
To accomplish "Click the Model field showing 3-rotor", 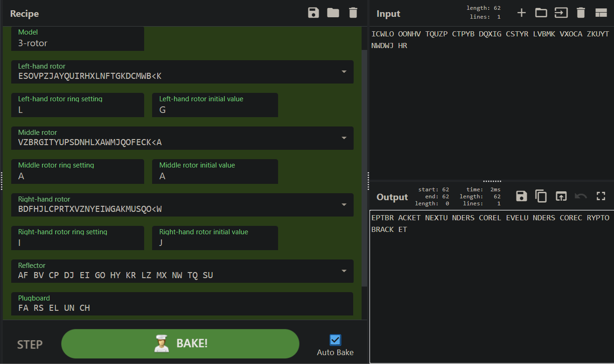I will (x=77, y=39).
